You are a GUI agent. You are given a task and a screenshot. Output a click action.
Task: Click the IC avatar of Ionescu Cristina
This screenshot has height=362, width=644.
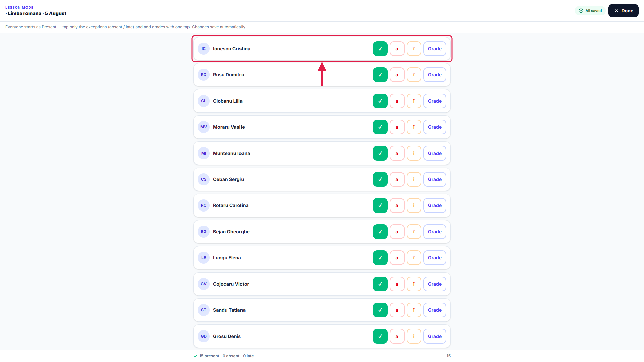(x=204, y=49)
